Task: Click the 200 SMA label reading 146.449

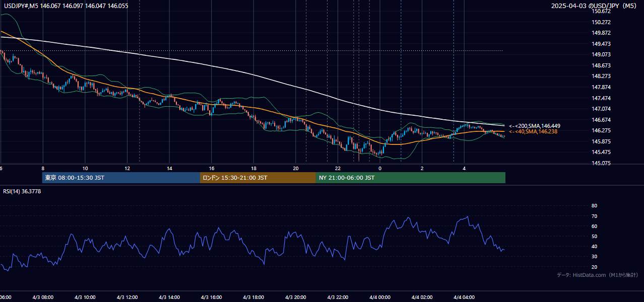Action: [x=535, y=126]
